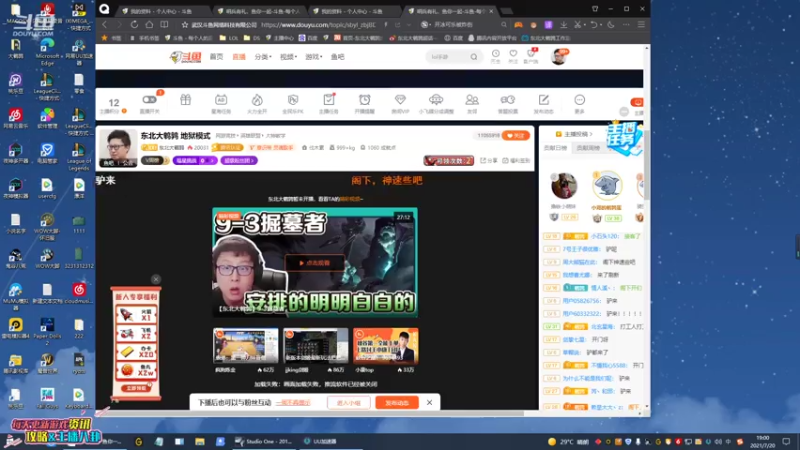Switch to the third browser tab
800x450 pixels.
355,11
